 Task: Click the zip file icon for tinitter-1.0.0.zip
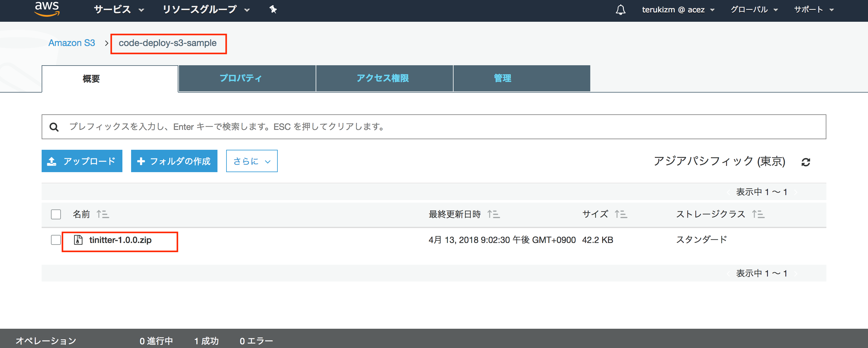pyautogui.click(x=78, y=240)
